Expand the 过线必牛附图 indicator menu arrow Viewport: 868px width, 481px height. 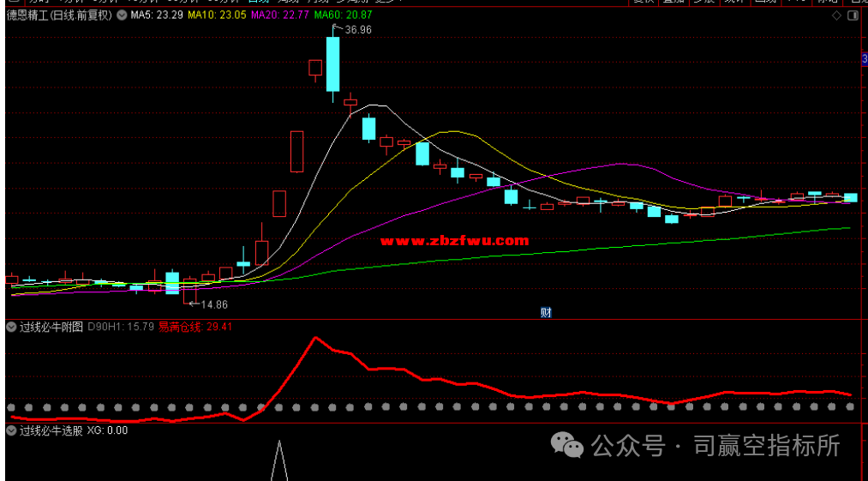(x=10, y=328)
